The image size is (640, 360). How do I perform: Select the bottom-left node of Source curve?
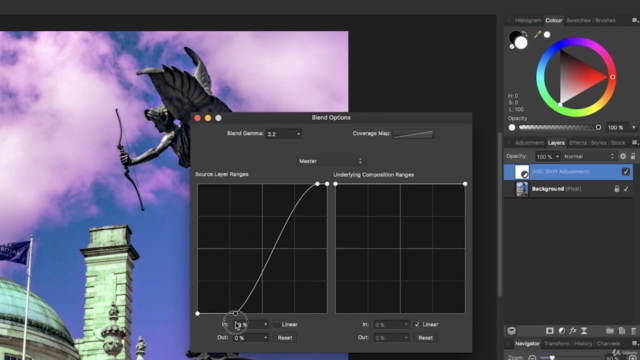198,313
